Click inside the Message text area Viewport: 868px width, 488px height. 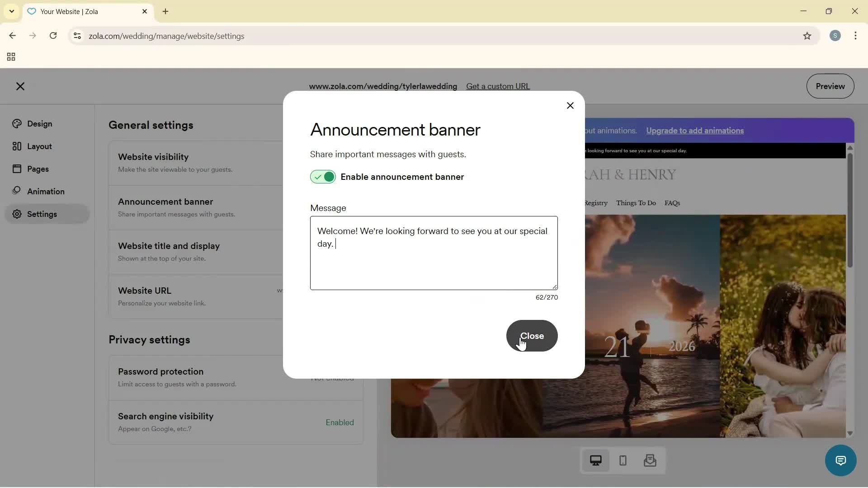click(434, 253)
